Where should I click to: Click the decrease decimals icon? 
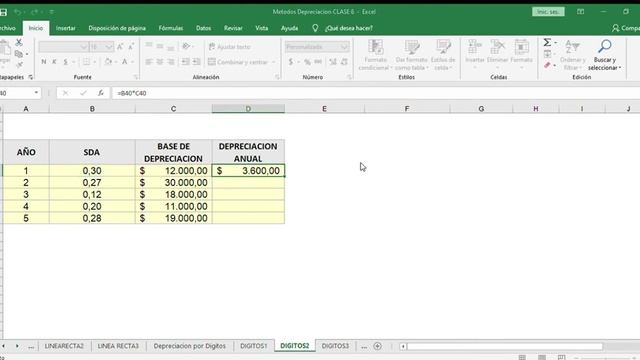point(344,62)
